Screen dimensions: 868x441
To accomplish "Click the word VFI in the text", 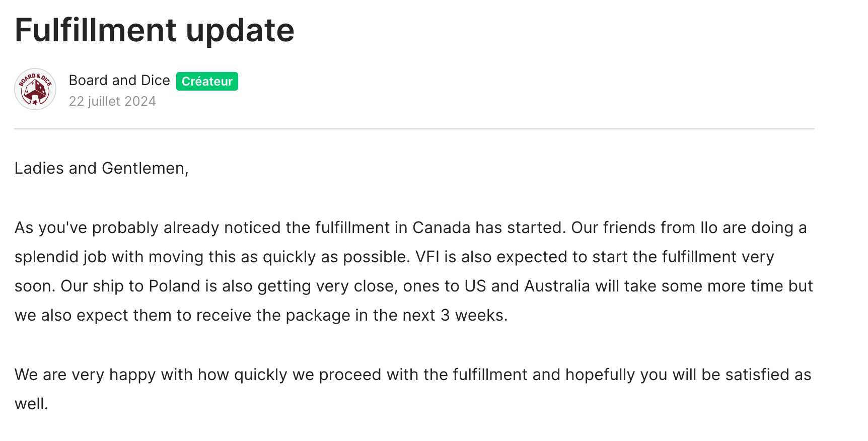I will [427, 257].
